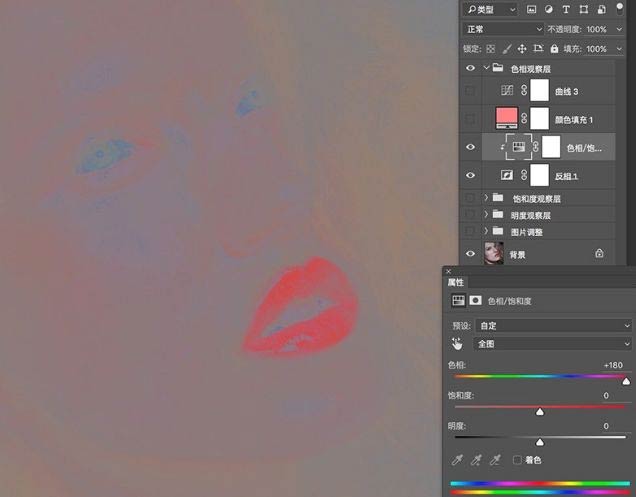Click the adjustment layer filter icon
The height and width of the screenshot is (497, 636).
pyautogui.click(x=551, y=9)
